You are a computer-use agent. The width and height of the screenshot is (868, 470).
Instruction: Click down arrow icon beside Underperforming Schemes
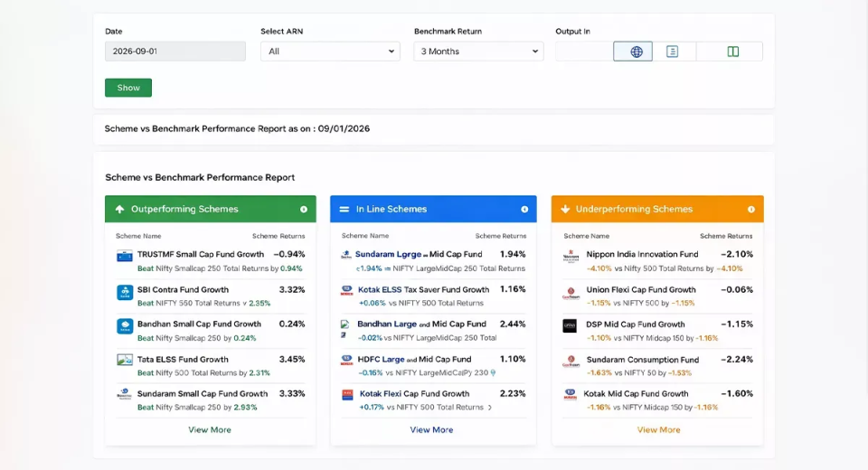click(565, 210)
